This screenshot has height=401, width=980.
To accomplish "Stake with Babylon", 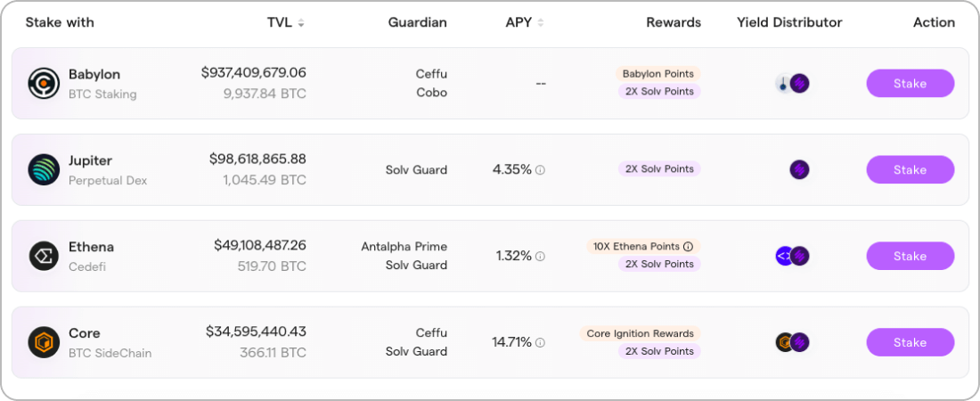I will click(910, 83).
